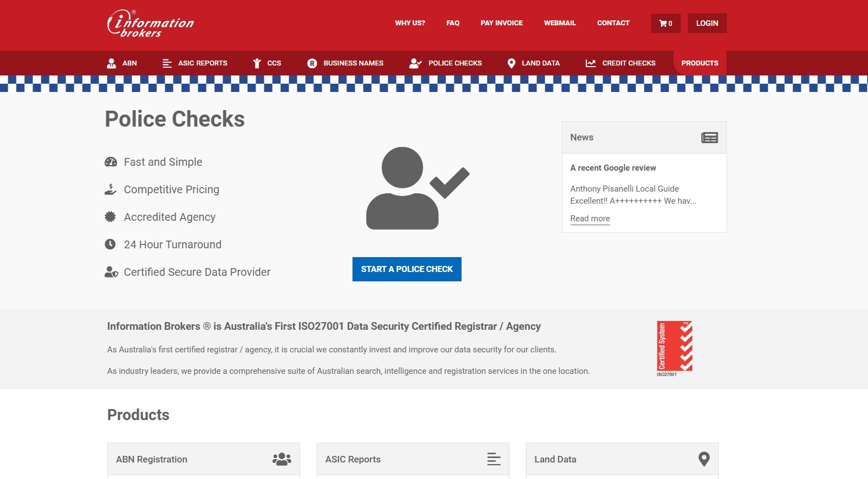Click the 'Fast and Simple' text

pos(163,162)
